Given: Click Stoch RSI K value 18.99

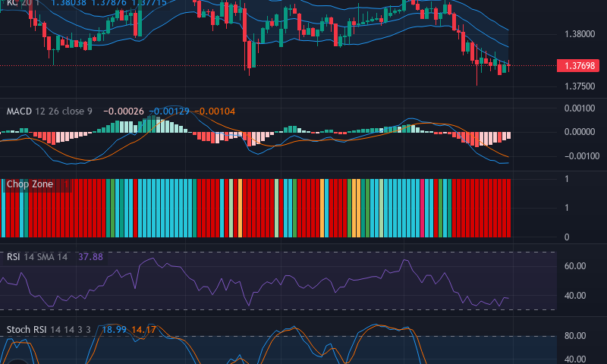Looking at the screenshot, I should click(115, 330).
